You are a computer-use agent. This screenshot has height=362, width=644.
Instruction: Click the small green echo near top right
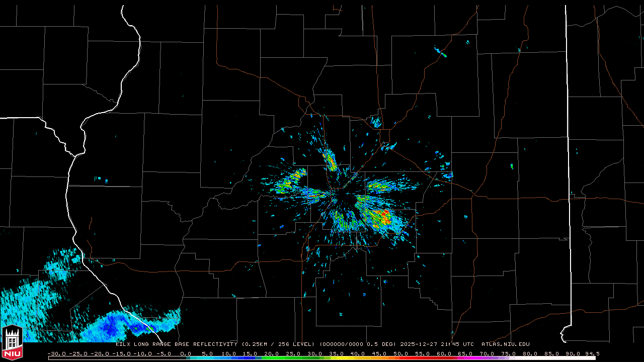[x=441, y=52]
